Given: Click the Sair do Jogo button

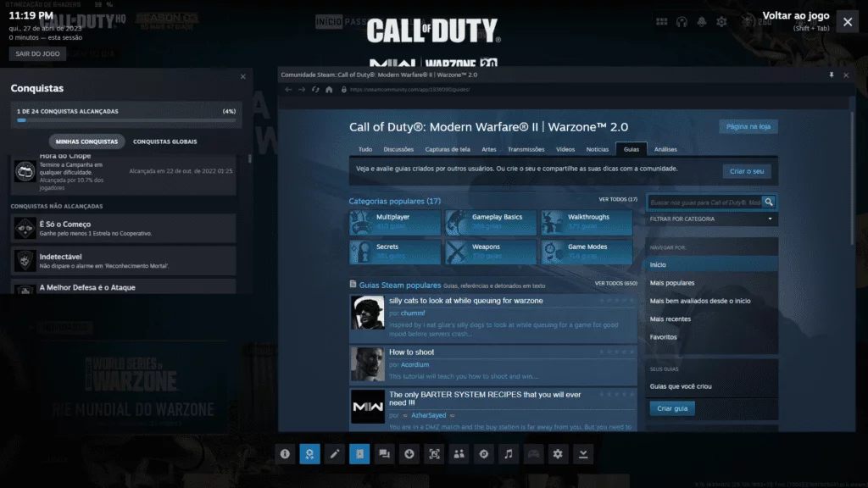Looking at the screenshot, I should tap(37, 53).
